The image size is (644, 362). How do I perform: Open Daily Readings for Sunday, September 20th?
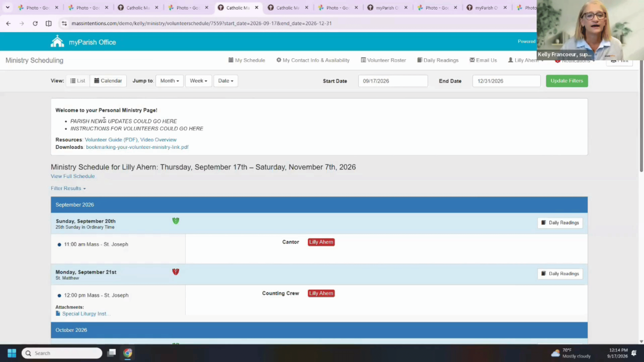(x=560, y=223)
